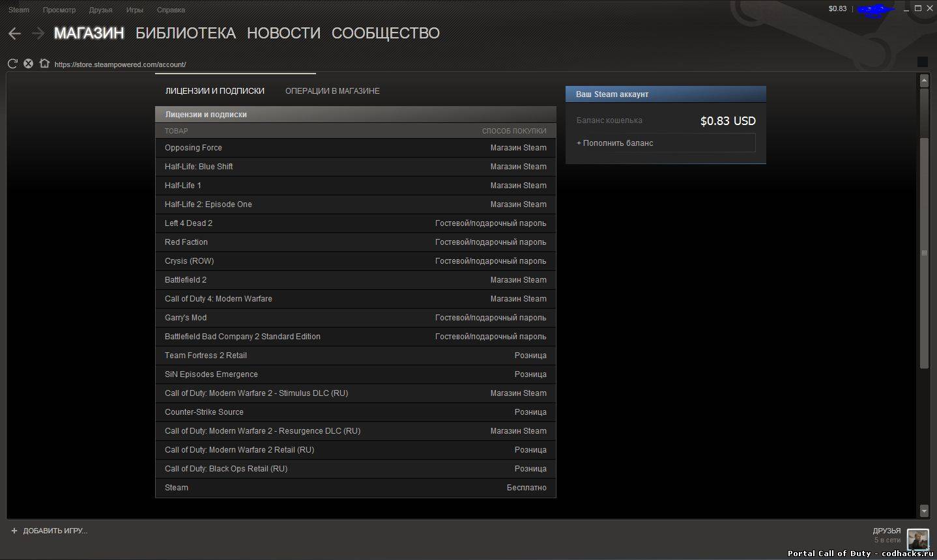Click Battlefield Bad Company 2 Standard Edition
This screenshot has width=937, height=560.
(356, 337)
